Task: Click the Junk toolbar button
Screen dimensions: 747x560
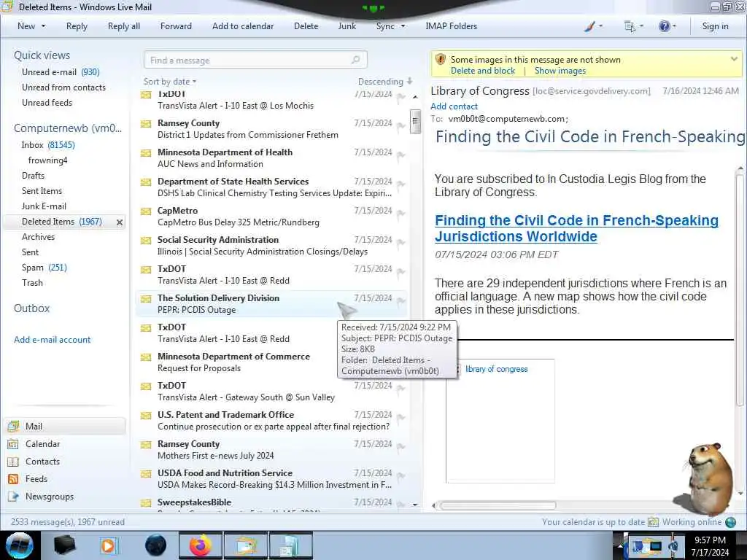Action: pyautogui.click(x=347, y=26)
